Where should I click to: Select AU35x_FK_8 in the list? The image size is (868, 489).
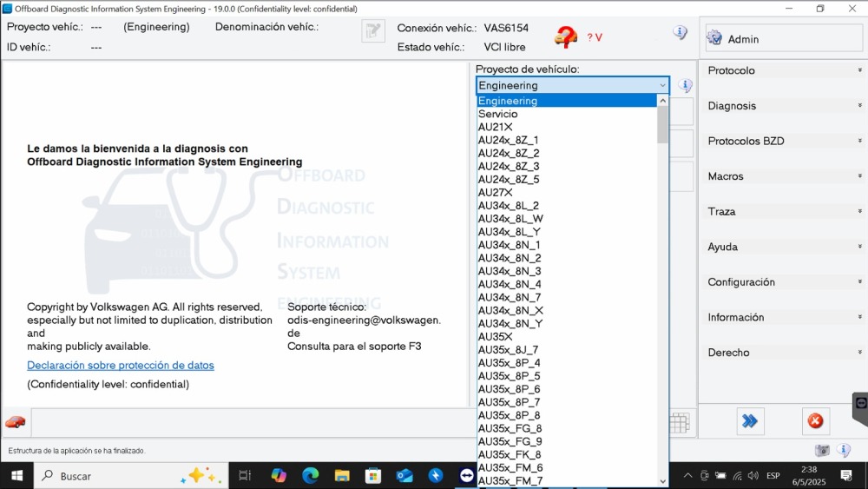pos(567,454)
